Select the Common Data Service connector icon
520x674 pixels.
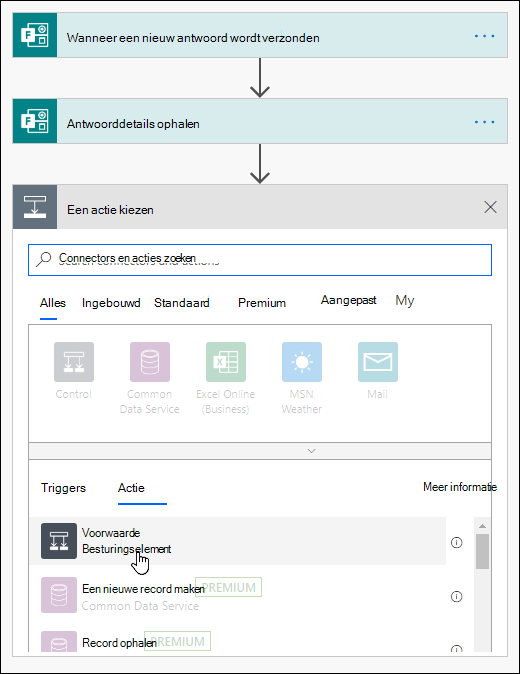(x=150, y=362)
